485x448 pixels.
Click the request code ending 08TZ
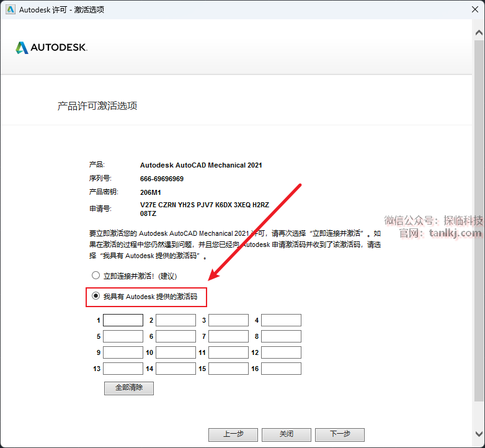(x=148, y=213)
